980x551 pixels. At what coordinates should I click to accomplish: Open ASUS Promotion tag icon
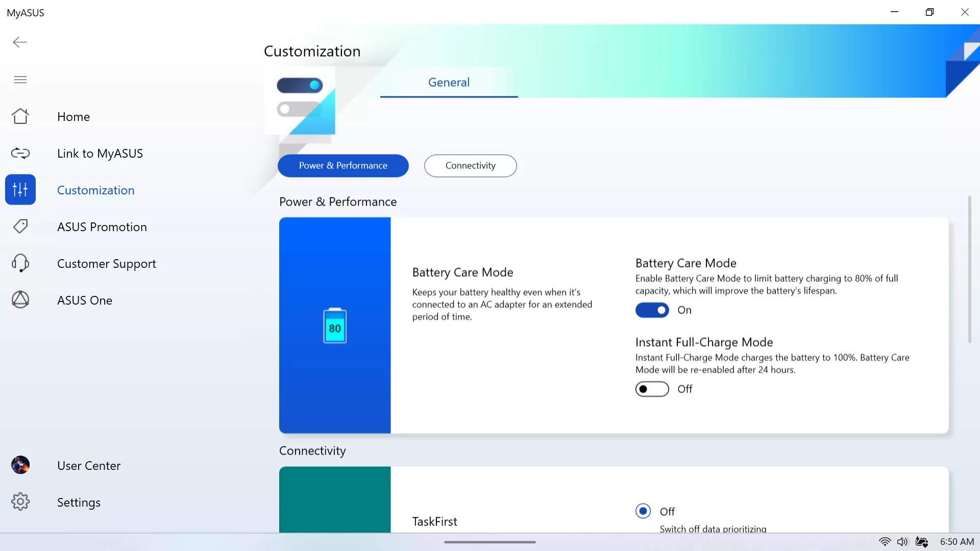pyautogui.click(x=20, y=227)
